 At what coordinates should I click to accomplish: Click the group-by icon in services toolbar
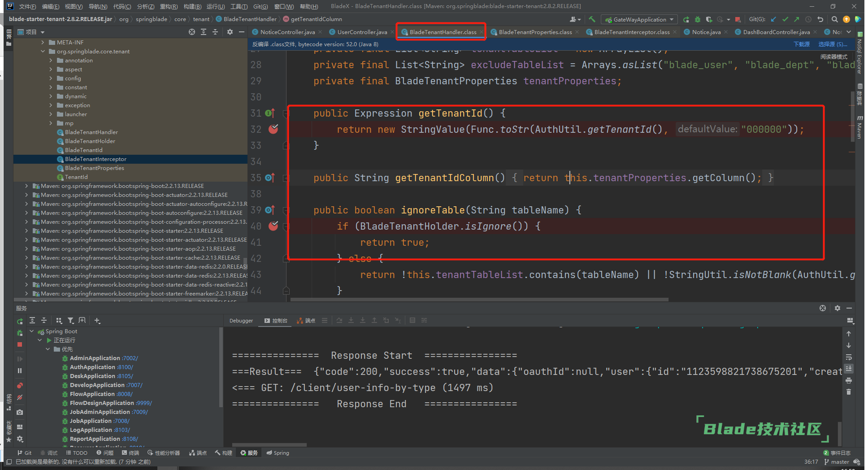59,320
